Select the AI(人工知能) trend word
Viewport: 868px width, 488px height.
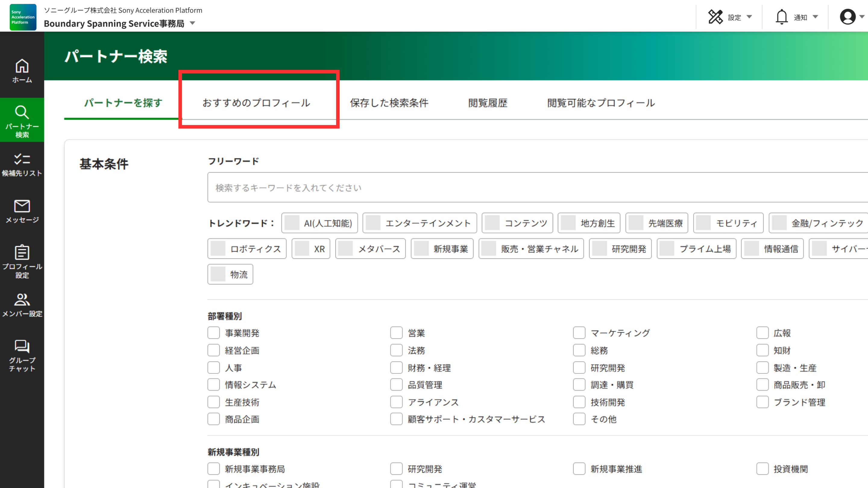click(319, 223)
